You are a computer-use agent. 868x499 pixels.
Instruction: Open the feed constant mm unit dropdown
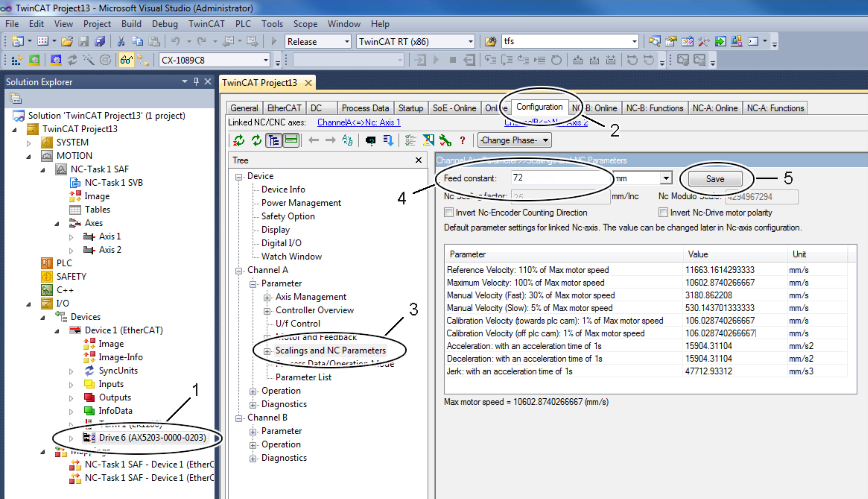pyautogui.click(x=666, y=178)
